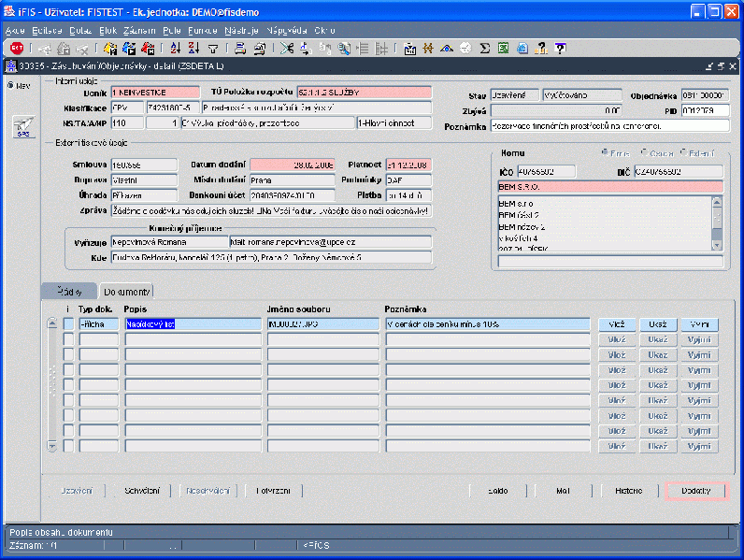
Task: Open the Excel export toolbar icon
Action: click(x=504, y=48)
